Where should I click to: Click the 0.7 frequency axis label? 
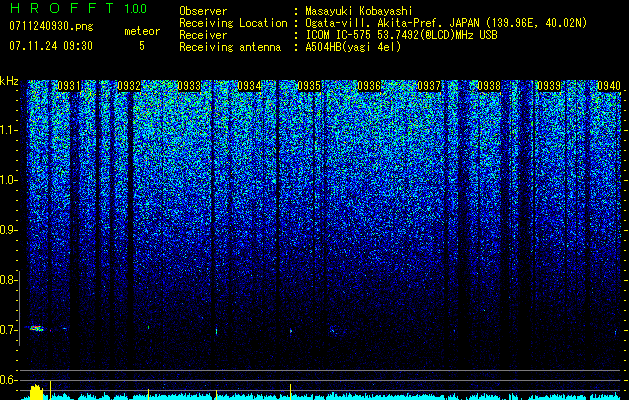8,330
